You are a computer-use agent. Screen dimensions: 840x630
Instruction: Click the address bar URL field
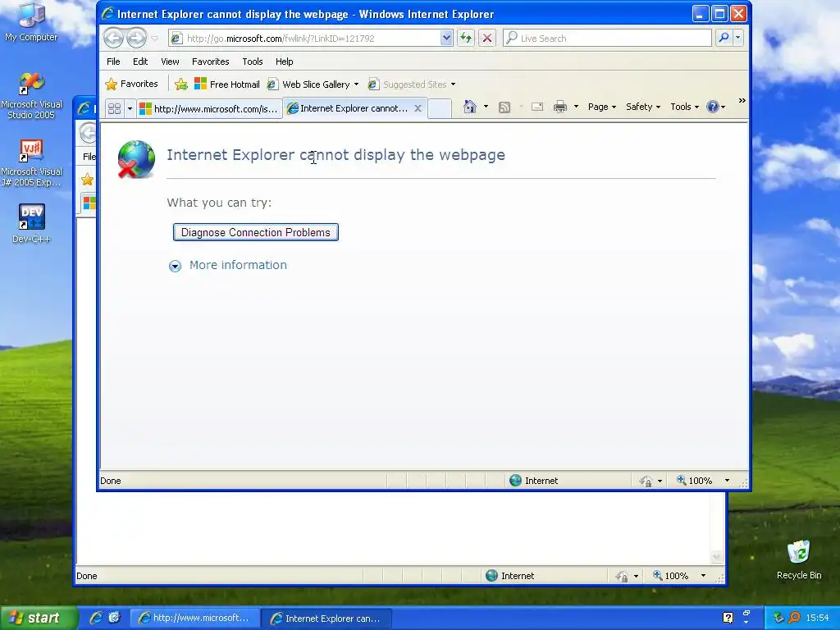pyautogui.click(x=312, y=38)
